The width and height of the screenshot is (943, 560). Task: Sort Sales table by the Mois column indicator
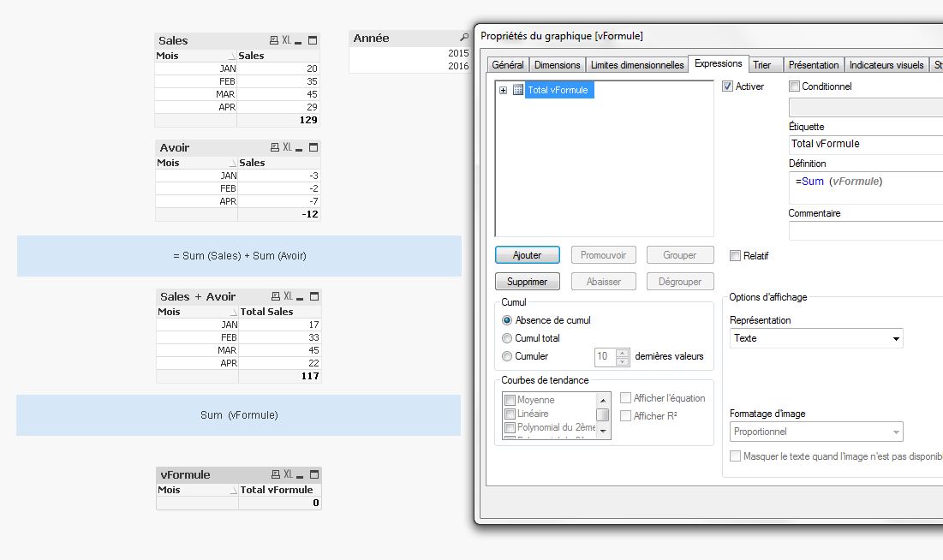(232, 56)
